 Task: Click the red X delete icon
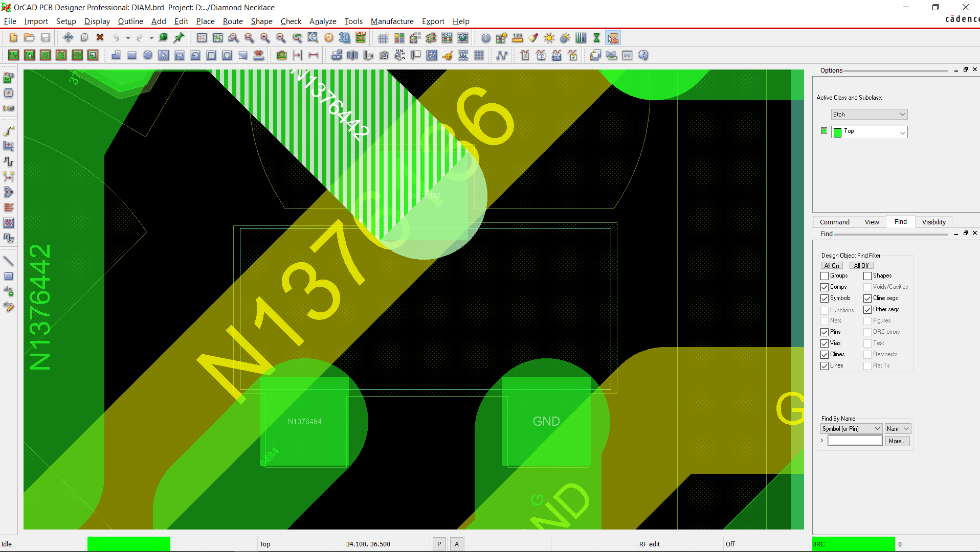pyautogui.click(x=100, y=37)
